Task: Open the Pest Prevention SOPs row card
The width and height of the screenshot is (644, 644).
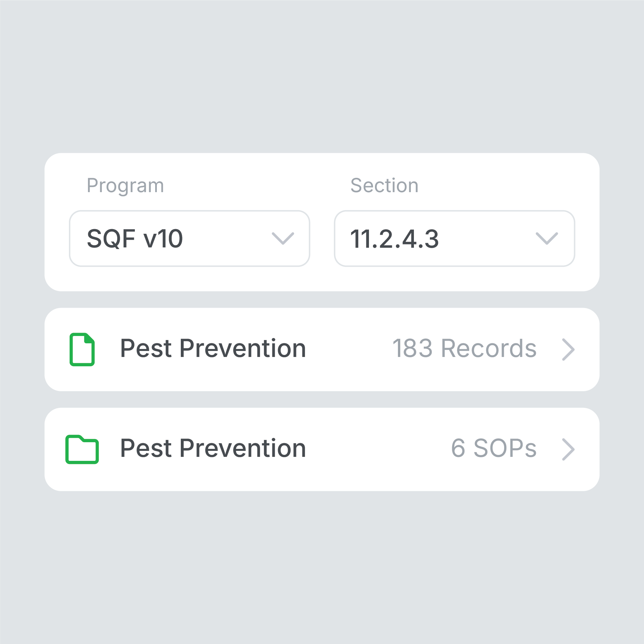Action: point(322,449)
